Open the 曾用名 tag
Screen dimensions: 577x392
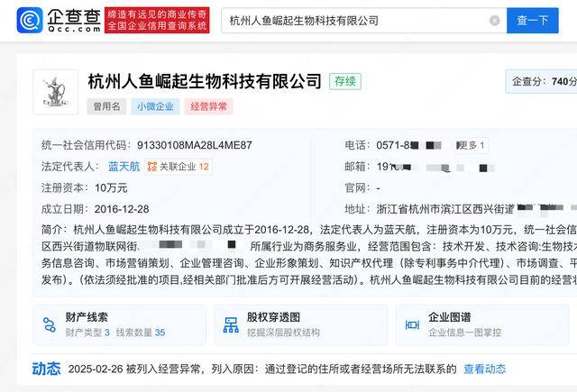click(x=106, y=106)
